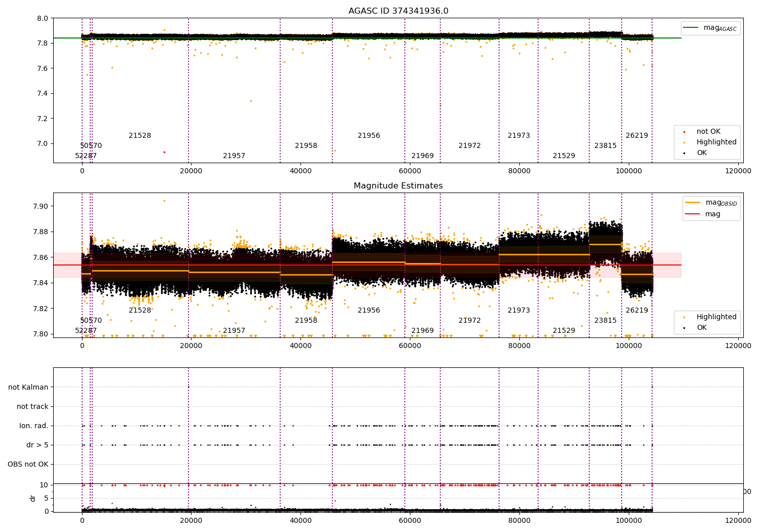The width and height of the screenshot is (760, 532).
Task: Click the mag OBSID legend entry
Action: point(711,203)
